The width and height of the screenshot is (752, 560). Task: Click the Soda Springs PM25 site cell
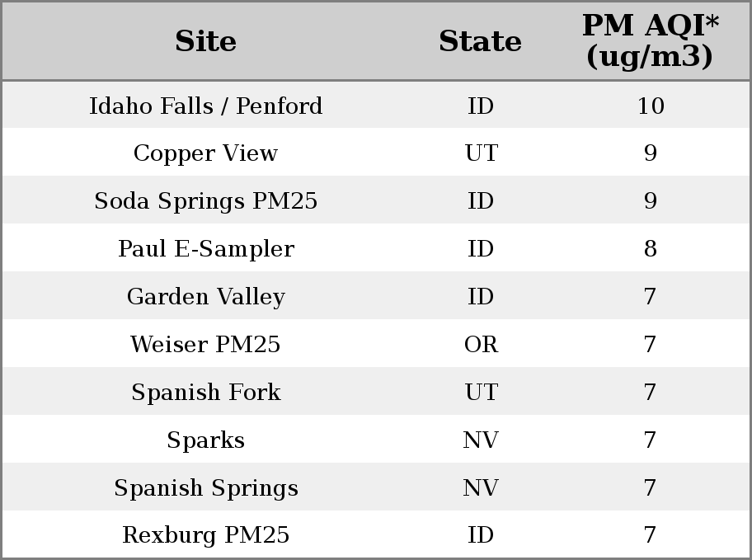click(206, 200)
